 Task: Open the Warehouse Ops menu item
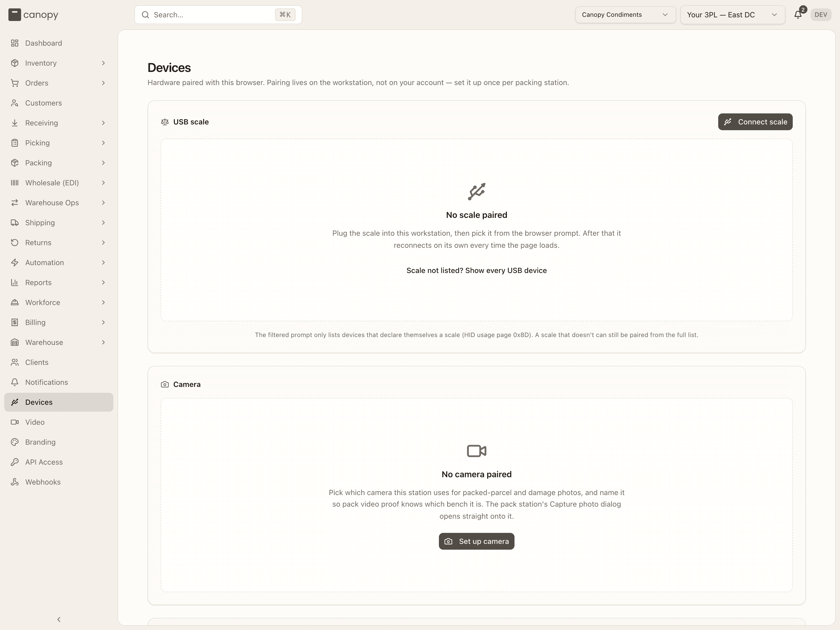(x=59, y=203)
